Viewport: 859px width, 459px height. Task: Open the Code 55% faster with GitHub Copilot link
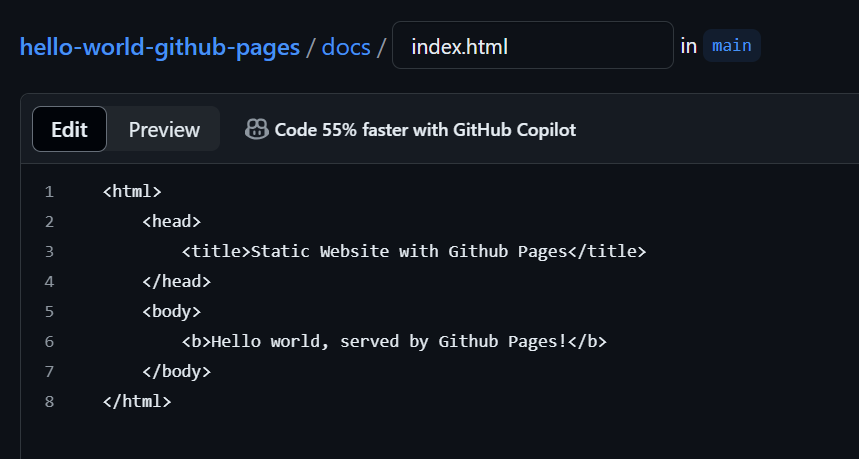click(425, 130)
